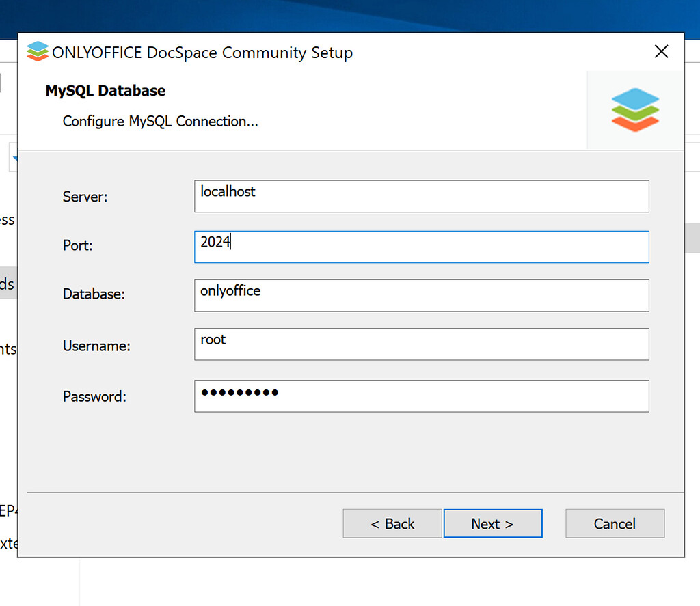Image resolution: width=700 pixels, height=606 pixels.
Task: Cancel the DocSpace installation
Action: pos(615,523)
